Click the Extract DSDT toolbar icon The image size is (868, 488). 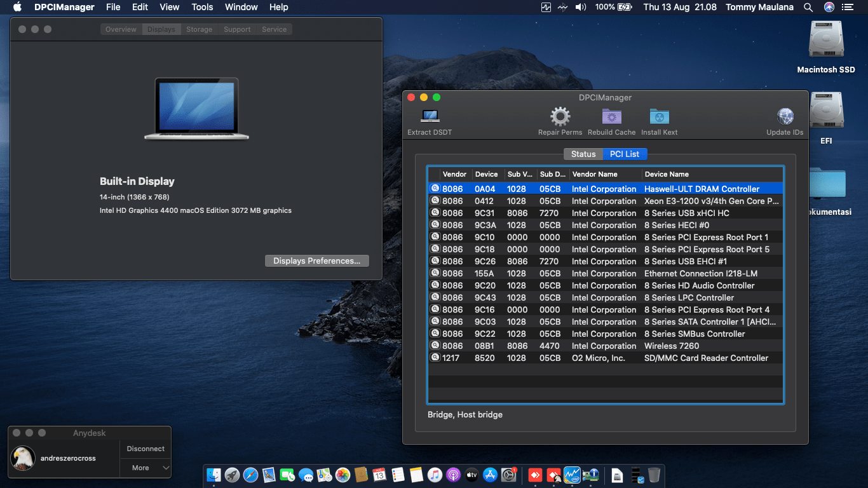(x=430, y=117)
